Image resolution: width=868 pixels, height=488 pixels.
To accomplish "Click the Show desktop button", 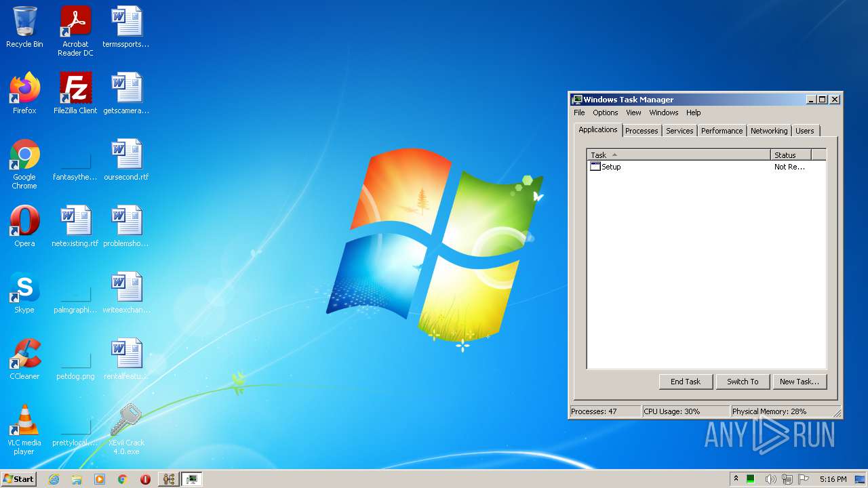I will click(x=861, y=479).
